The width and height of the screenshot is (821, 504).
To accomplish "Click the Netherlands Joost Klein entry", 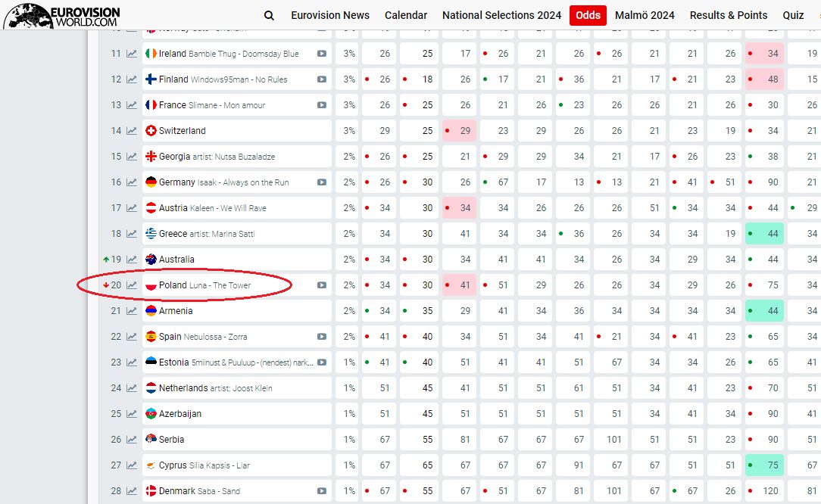I will (x=215, y=388).
